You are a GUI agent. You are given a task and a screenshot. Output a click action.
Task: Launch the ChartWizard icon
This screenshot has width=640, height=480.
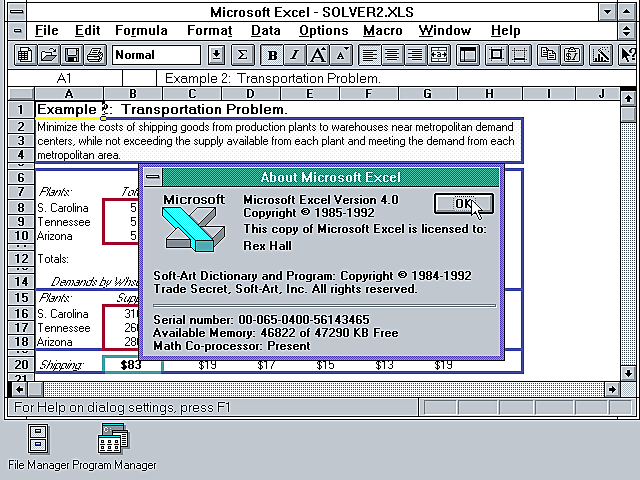click(x=600, y=55)
